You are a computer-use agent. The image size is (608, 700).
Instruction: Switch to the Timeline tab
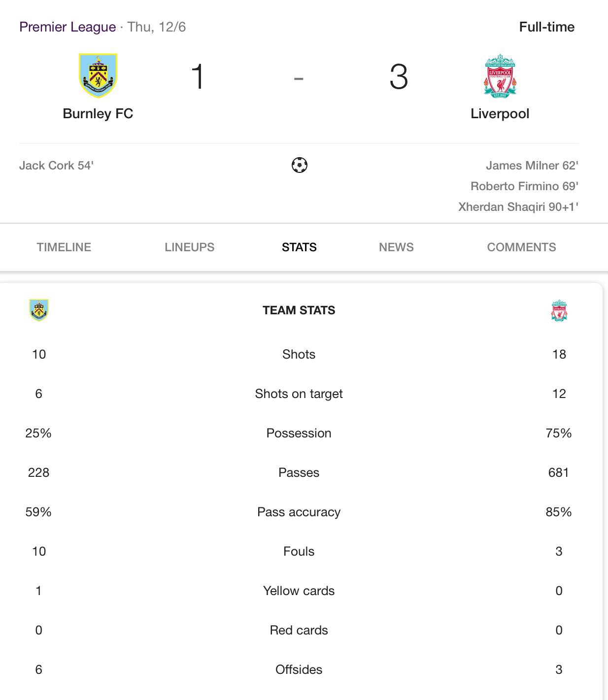(64, 247)
